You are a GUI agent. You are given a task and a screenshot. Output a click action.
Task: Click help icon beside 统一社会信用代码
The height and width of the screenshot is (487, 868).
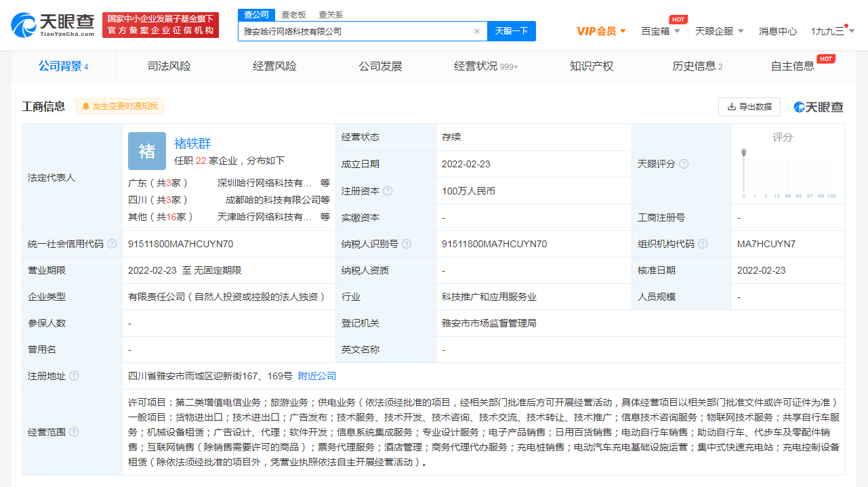[x=112, y=244]
